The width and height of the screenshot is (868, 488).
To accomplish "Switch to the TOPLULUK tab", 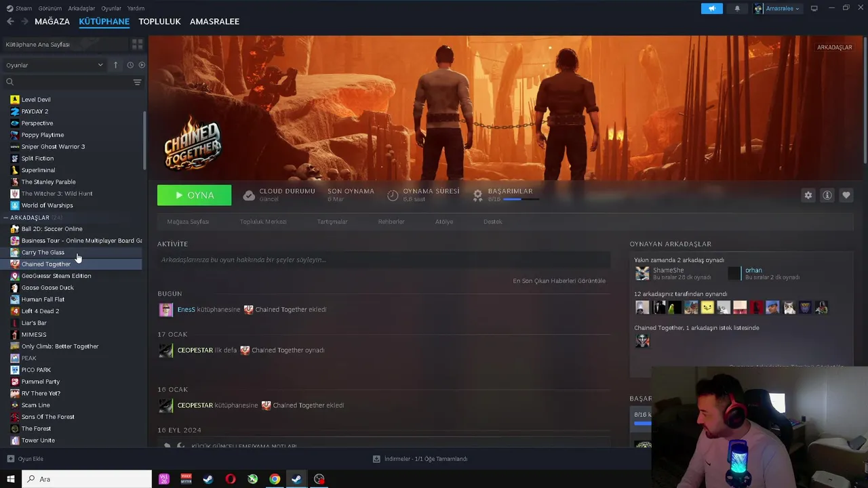I will tap(159, 22).
